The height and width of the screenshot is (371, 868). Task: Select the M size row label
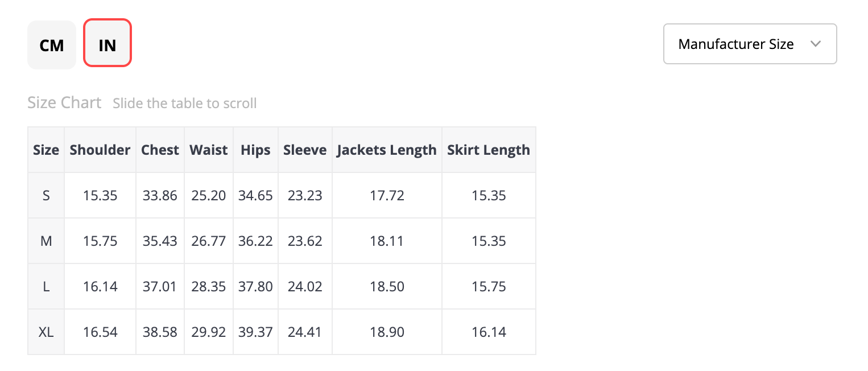click(46, 241)
